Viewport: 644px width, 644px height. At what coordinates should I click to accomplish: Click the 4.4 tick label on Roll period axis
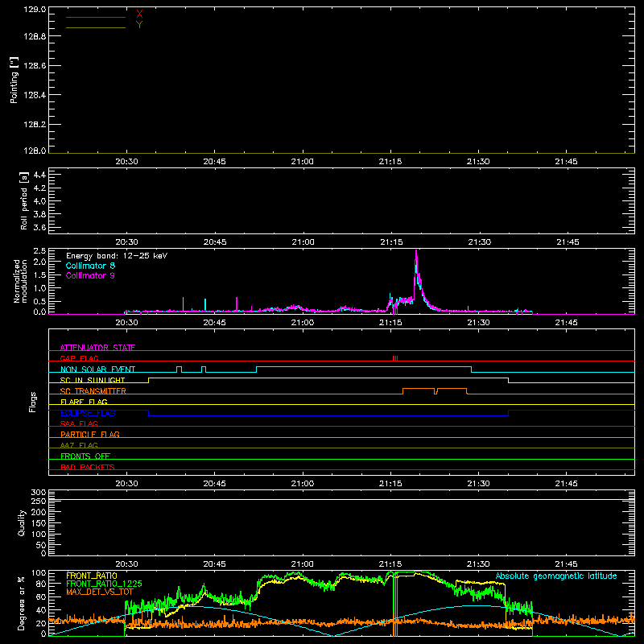39,175
